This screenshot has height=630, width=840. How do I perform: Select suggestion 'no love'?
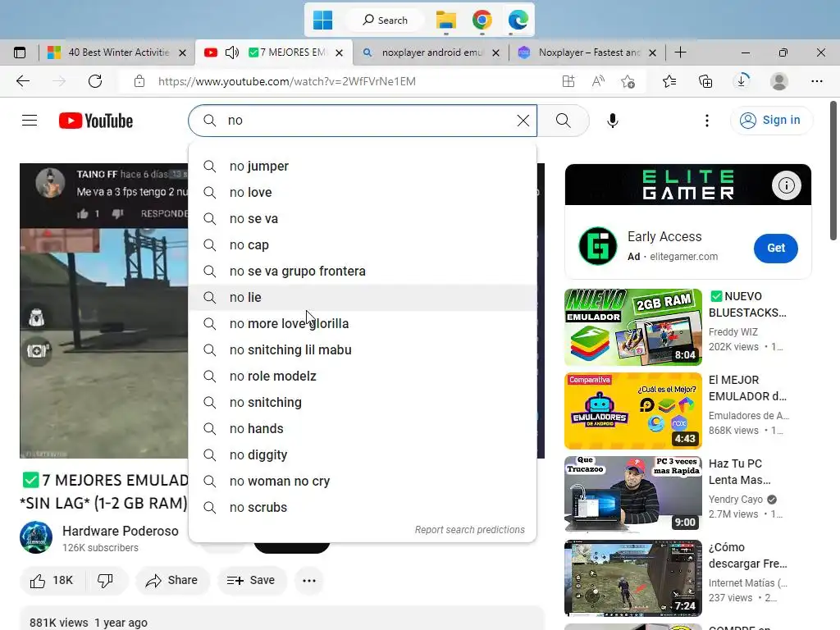coord(363,192)
